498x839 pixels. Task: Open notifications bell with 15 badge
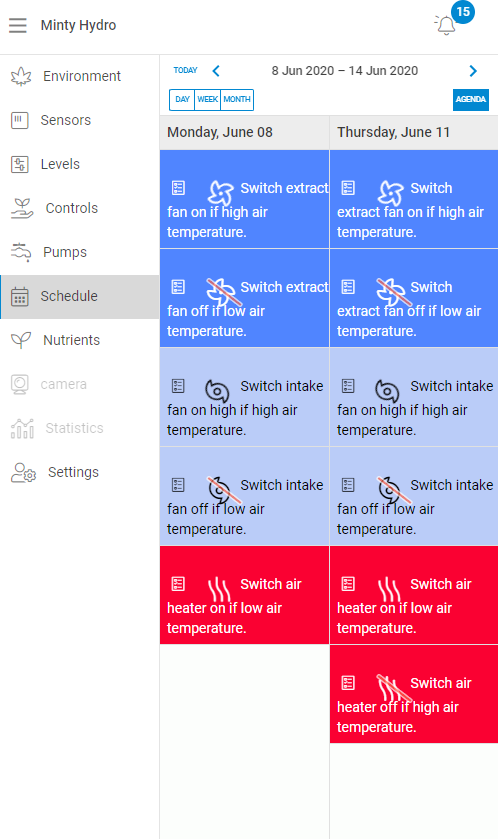coord(446,25)
